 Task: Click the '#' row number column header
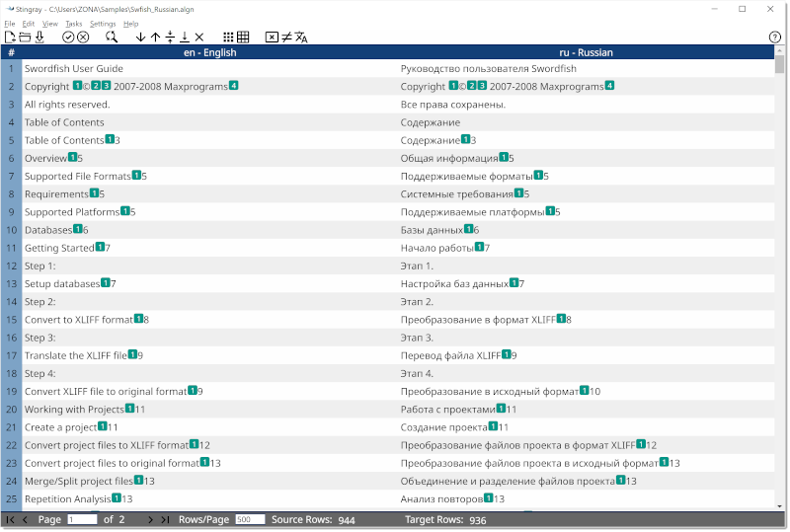point(11,52)
